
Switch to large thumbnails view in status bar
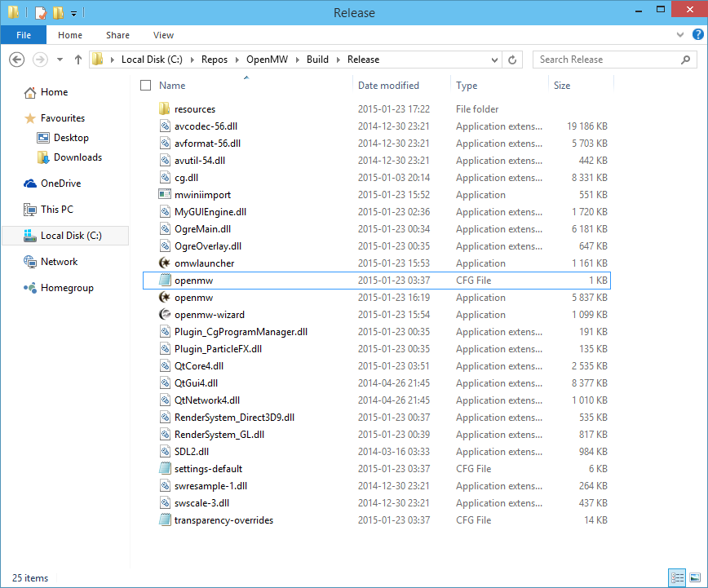point(695,577)
